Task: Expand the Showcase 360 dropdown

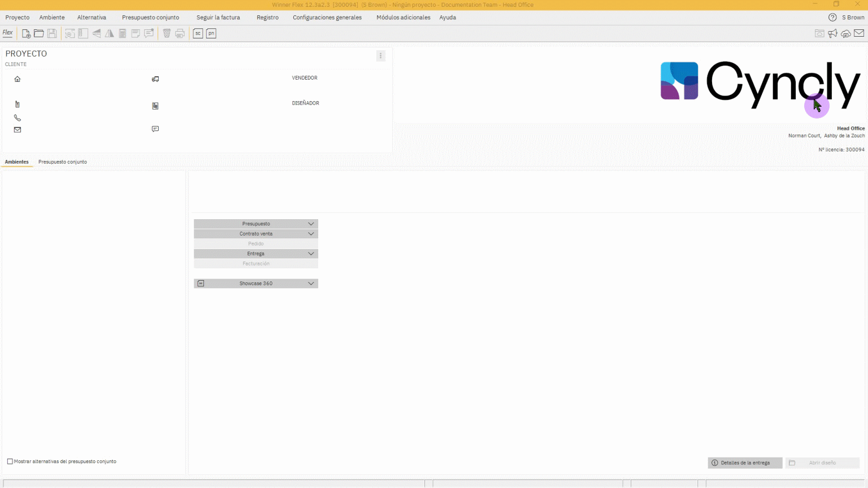Action: pyautogui.click(x=311, y=284)
